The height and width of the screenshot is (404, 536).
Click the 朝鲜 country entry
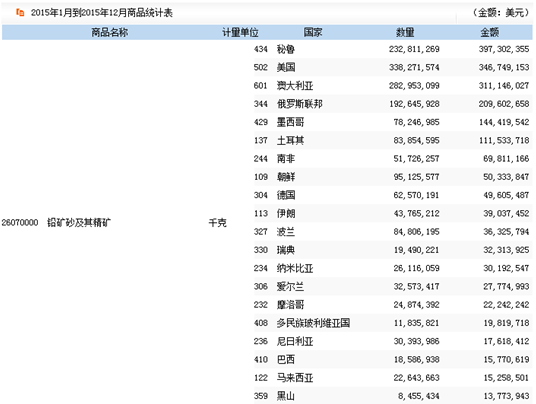(x=286, y=177)
